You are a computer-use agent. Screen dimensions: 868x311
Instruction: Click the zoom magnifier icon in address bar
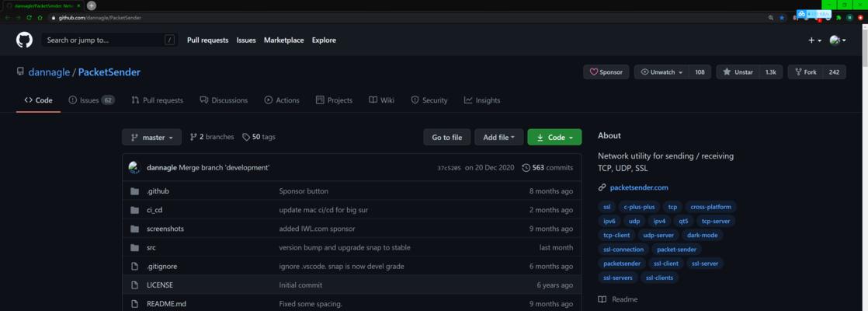pos(771,18)
